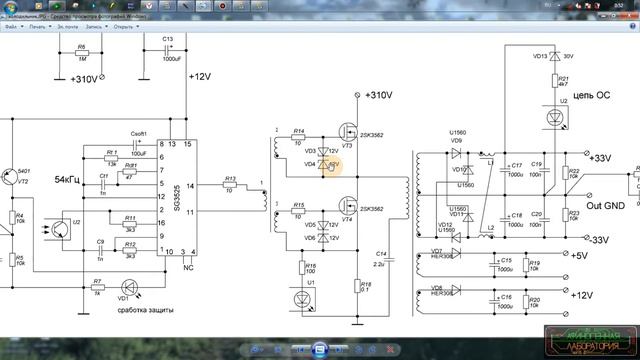Expand the Открыть dropdown

(126, 27)
